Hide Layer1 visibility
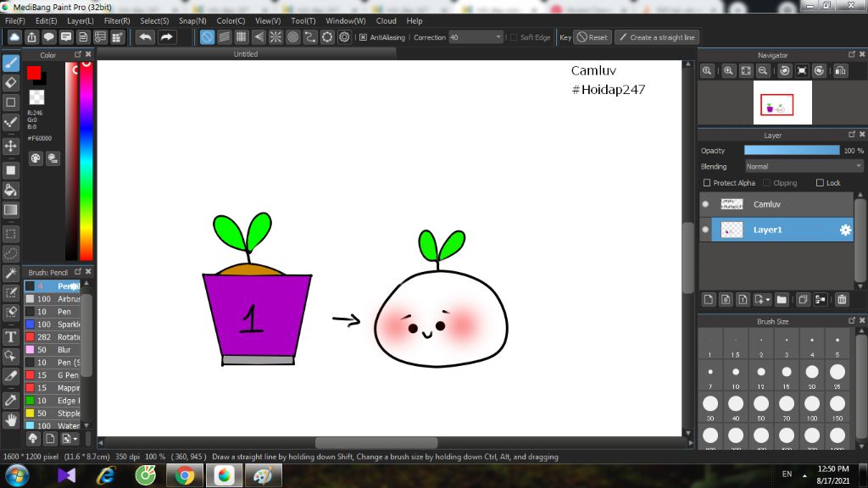 pos(705,230)
